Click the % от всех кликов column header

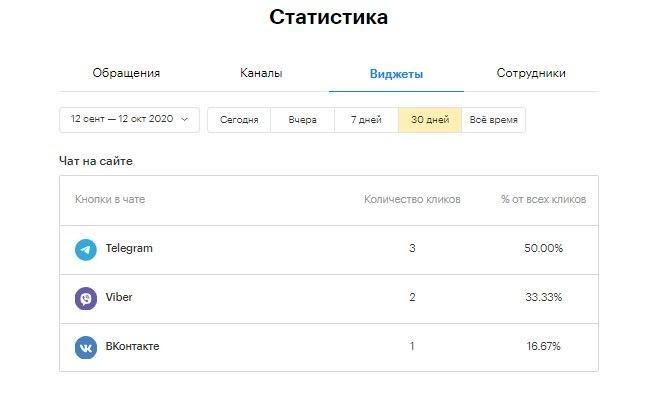coord(543,199)
